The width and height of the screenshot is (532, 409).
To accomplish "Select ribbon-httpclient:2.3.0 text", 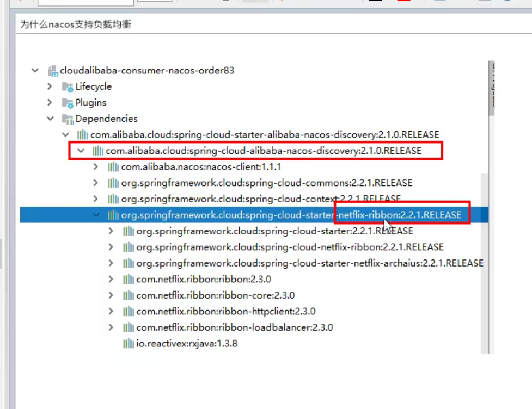I will pyautogui.click(x=225, y=312).
